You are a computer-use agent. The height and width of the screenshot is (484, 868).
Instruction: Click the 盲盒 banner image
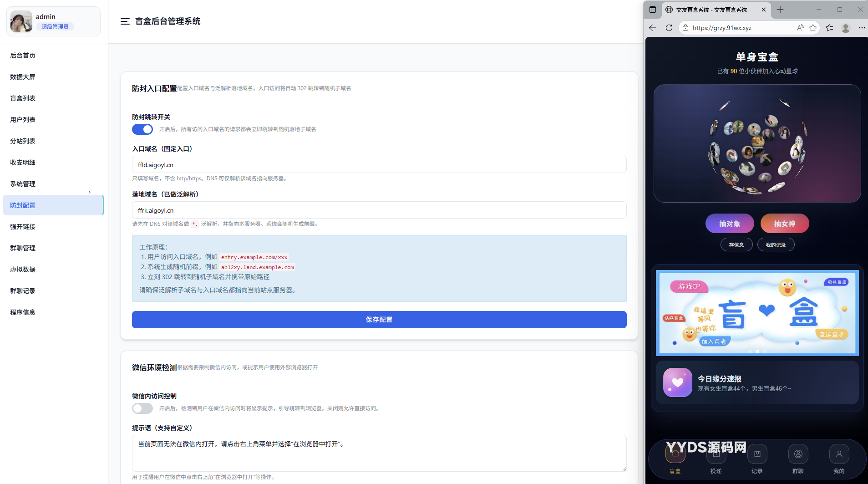757,313
